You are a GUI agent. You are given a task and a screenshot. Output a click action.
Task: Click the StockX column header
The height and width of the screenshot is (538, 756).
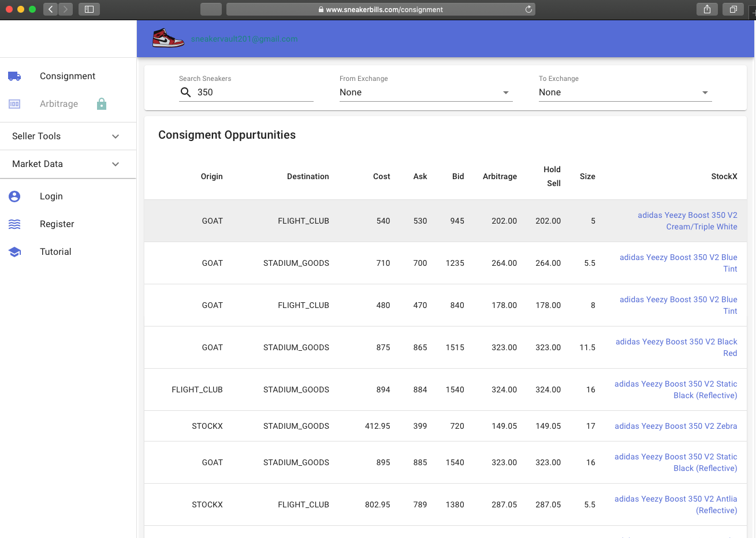724,176
